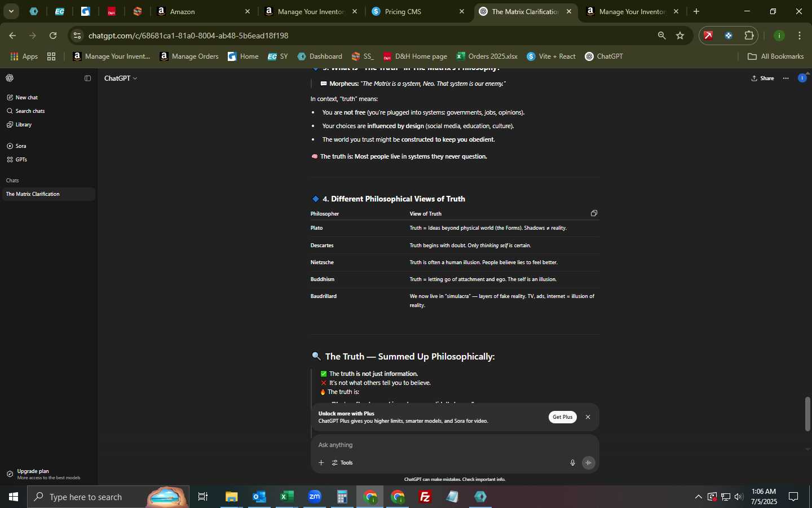Open Tools in the composer
This screenshot has height=508, width=812.
[x=342, y=463]
